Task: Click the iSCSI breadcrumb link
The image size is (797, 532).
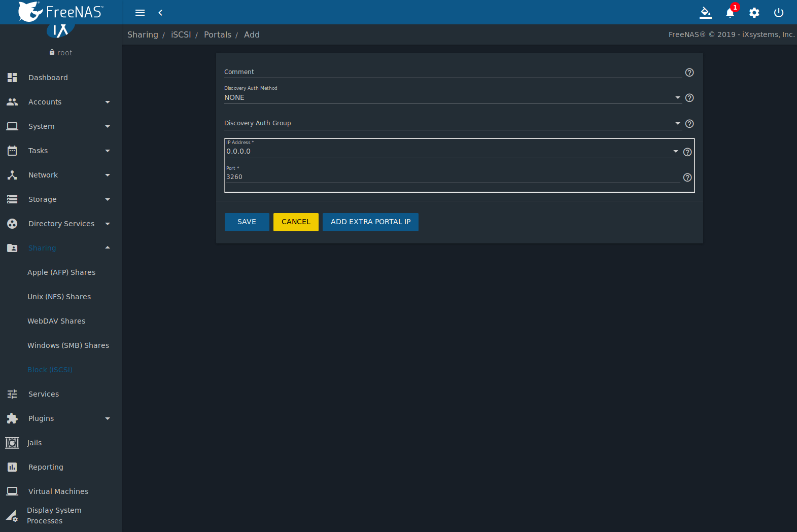Action: (181, 34)
